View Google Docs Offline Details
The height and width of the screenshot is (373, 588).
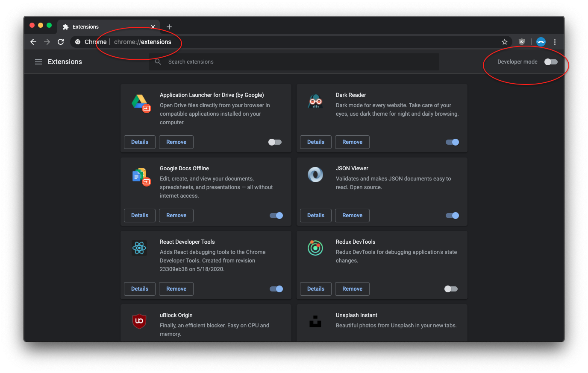point(140,216)
